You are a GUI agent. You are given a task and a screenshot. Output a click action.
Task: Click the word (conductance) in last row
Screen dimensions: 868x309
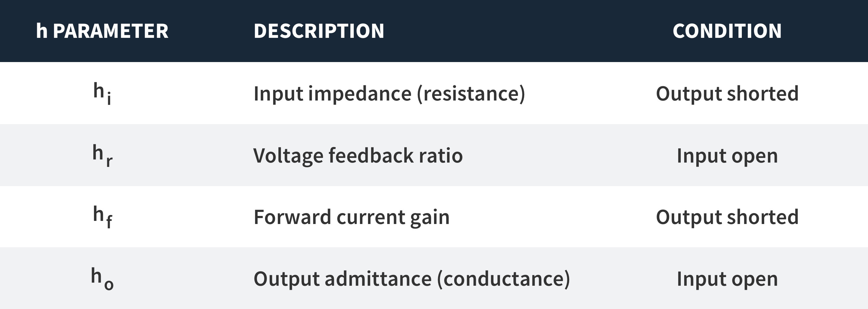point(503,279)
